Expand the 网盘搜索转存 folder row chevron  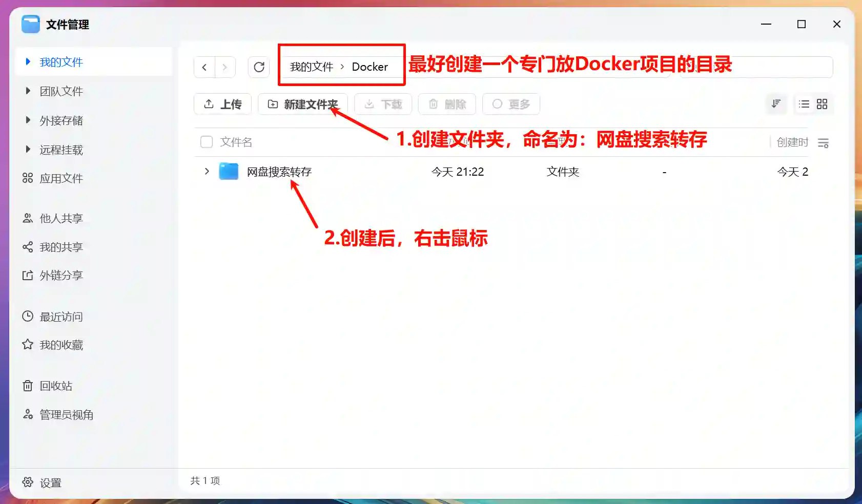207,172
